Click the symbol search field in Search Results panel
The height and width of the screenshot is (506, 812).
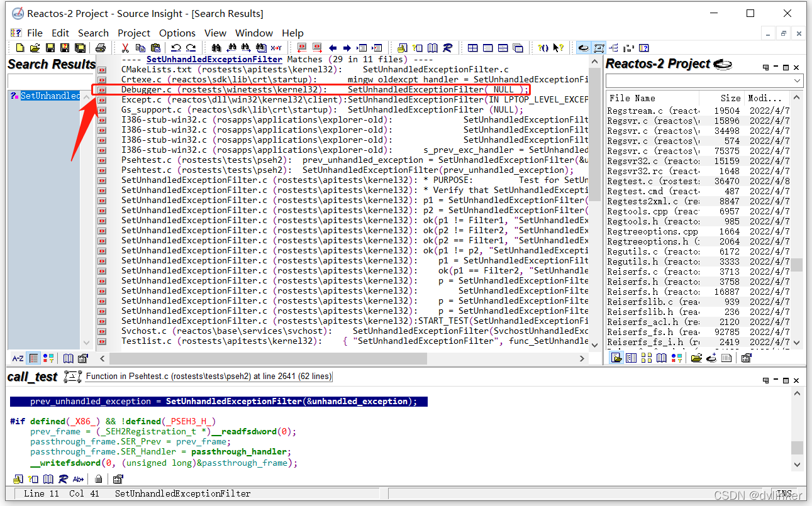[50, 81]
